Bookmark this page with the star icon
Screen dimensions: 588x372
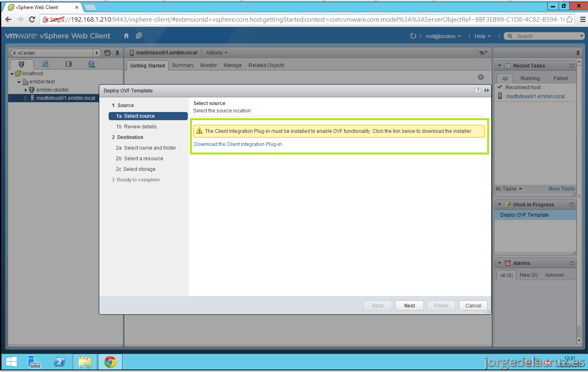(x=569, y=20)
